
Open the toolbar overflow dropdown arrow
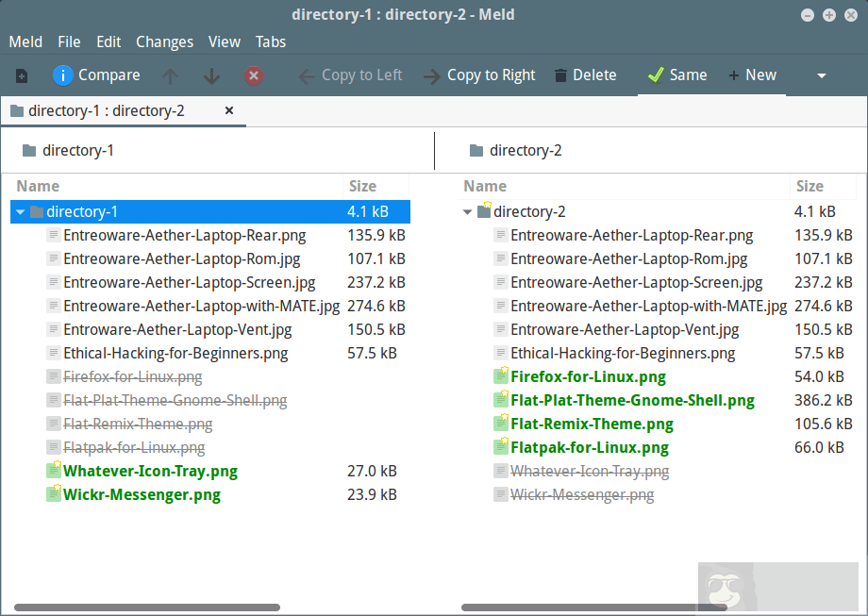click(x=821, y=75)
